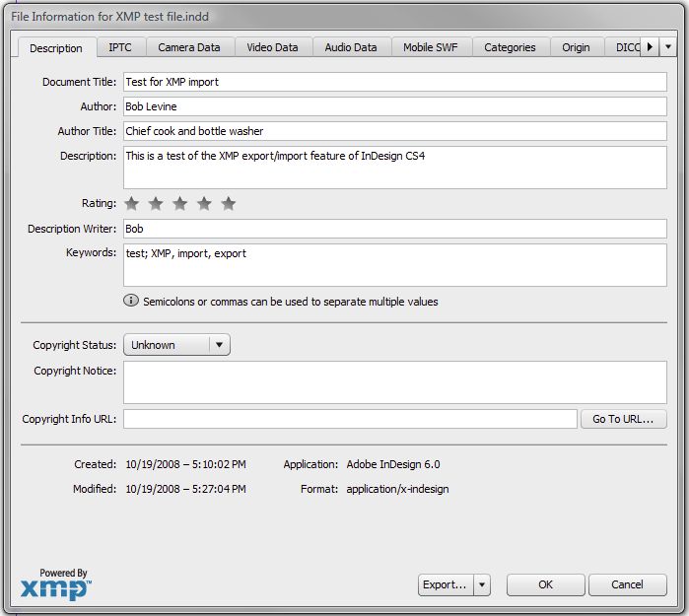Click inside the Keywords text area

point(394,265)
